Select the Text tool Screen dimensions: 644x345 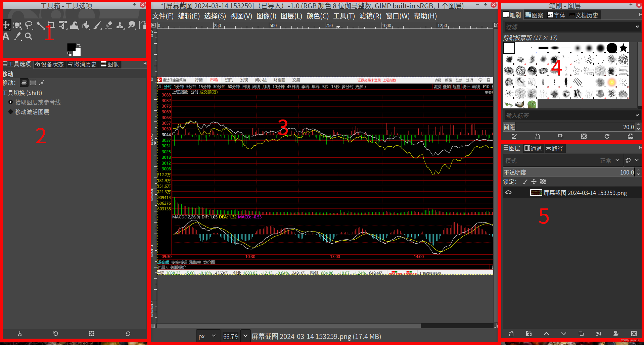coord(6,36)
